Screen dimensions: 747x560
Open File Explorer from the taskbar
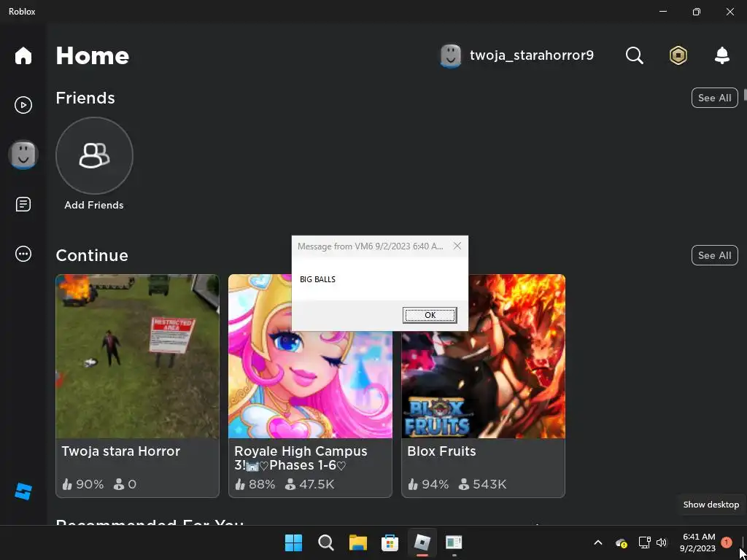357,542
